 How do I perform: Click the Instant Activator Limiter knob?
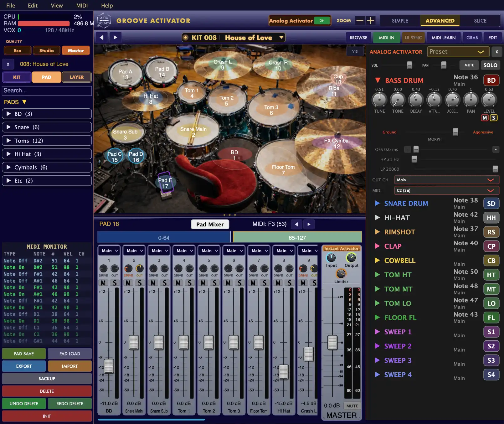click(341, 274)
